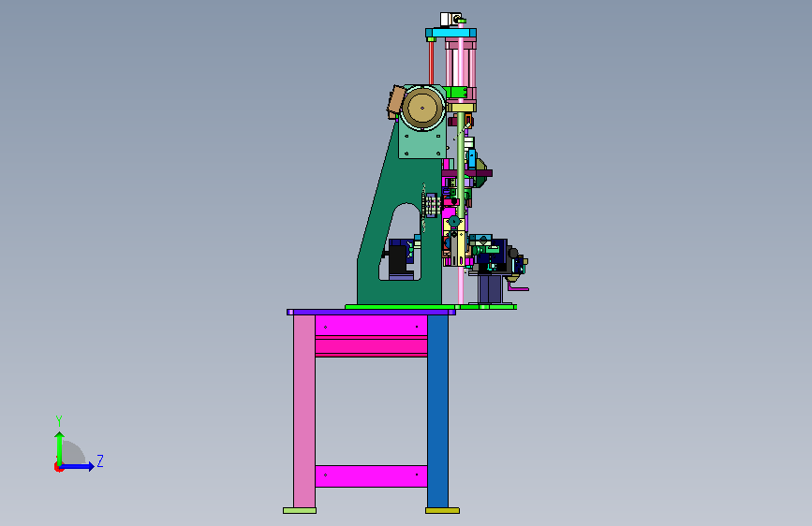Viewport: 812px width, 526px height.
Task: Click the green Y axis arrow of the triad
Action: tap(60, 447)
